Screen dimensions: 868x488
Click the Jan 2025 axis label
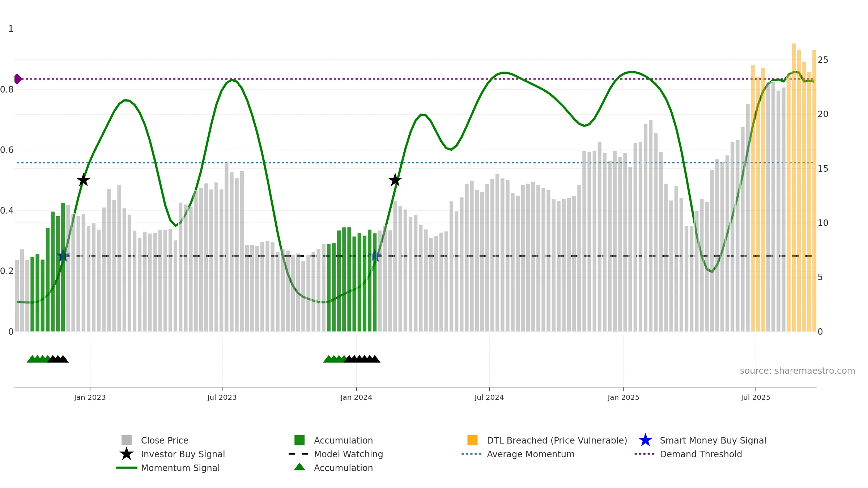pyautogui.click(x=624, y=397)
